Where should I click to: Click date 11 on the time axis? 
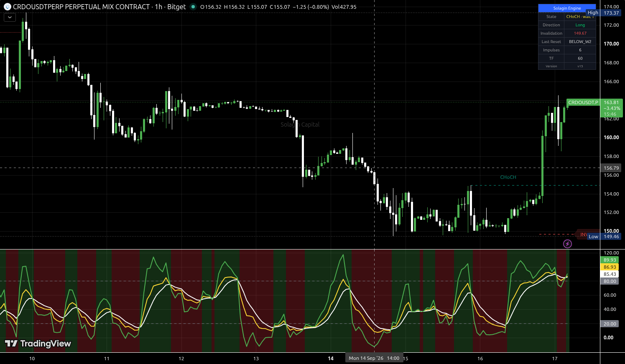107,359
